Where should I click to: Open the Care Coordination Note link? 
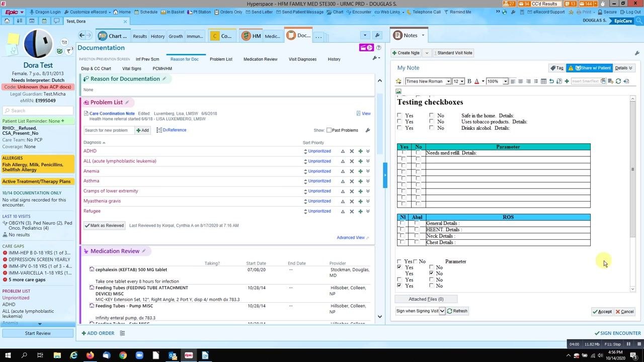pyautogui.click(x=112, y=114)
